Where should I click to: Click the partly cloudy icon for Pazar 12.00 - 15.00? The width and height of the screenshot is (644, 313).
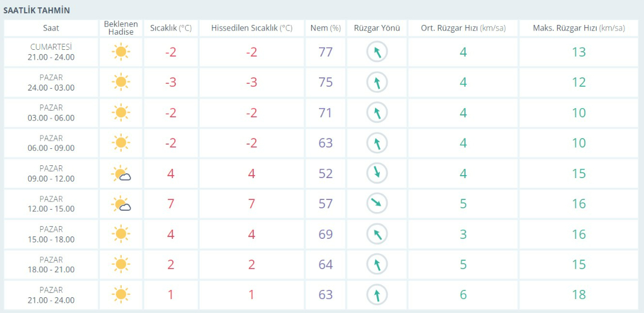121,204
